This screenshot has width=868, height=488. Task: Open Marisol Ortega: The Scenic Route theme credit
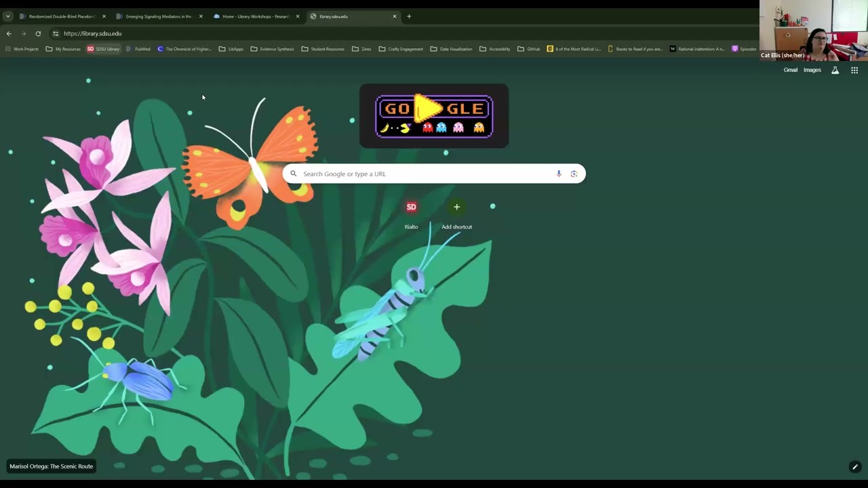[52, 466]
